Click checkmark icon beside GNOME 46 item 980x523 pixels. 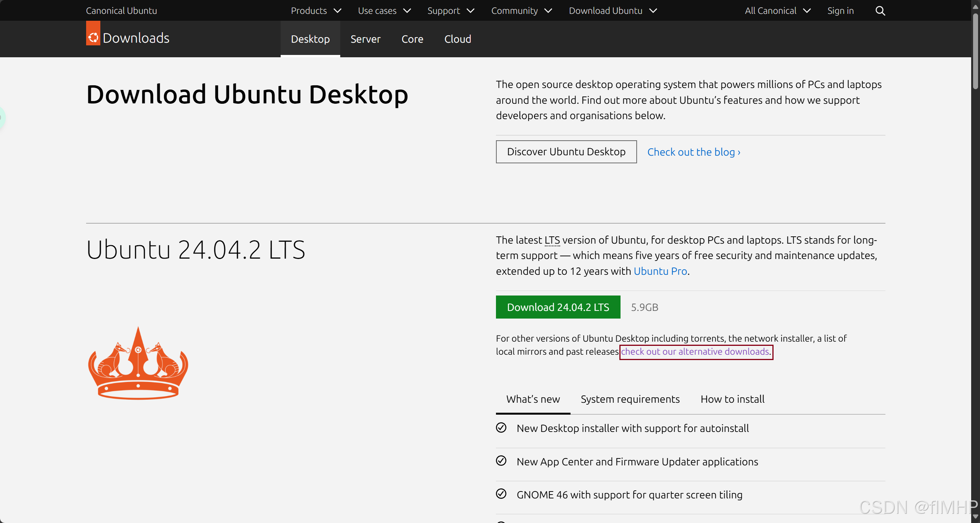tap(501, 494)
